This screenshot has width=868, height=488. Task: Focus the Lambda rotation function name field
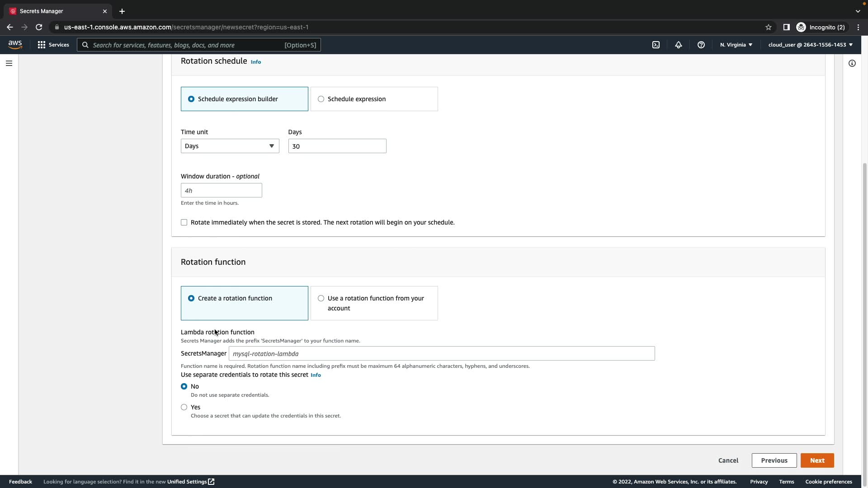point(441,354)
